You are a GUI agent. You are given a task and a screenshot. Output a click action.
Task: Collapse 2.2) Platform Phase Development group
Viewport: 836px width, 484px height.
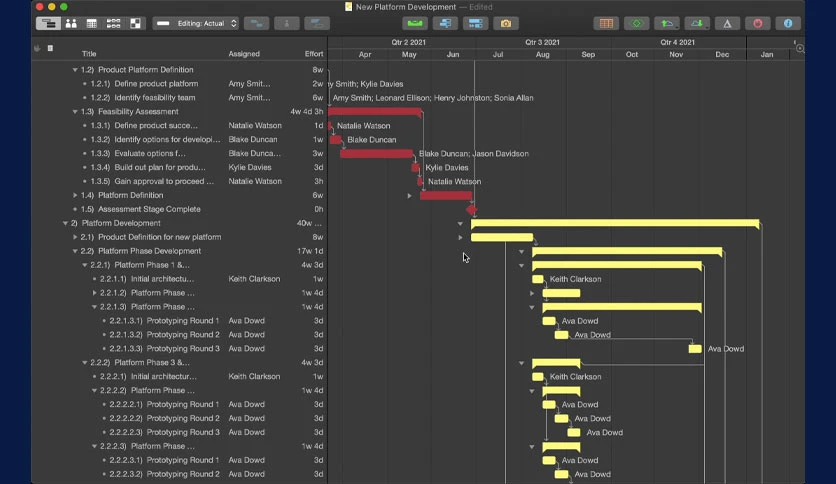click(x=75, y=251)
